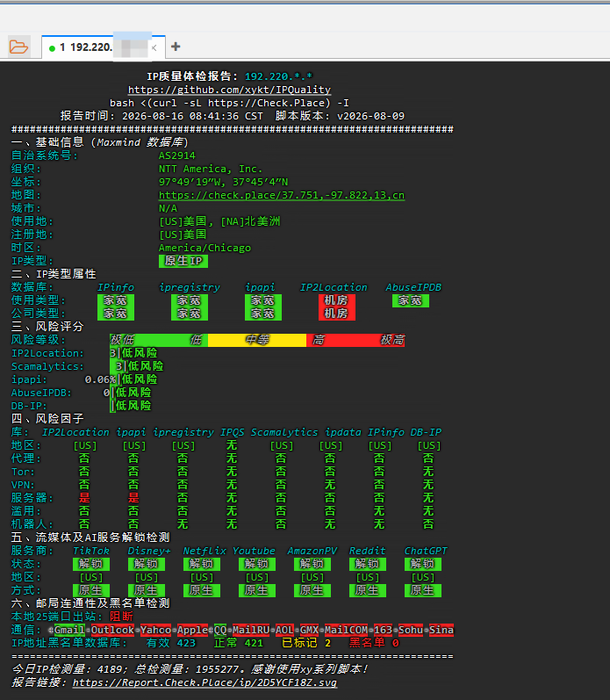Close the 192.220 session tab
Viewport: 610px width, 700px height.
click(154, 47)
